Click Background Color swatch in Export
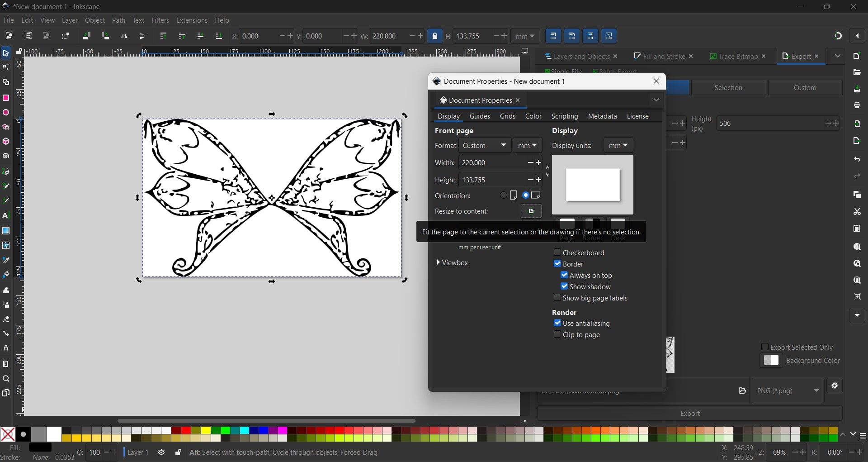The height and width of the screenshot is (462, 868). [771, 360]
